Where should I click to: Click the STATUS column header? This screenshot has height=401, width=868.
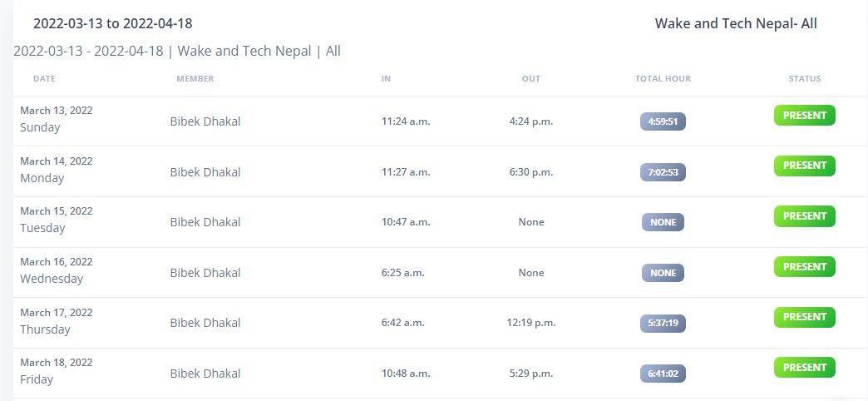(804, 79)
